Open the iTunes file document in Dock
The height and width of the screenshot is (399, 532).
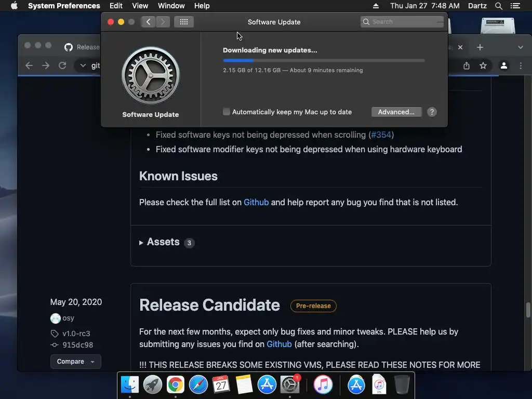[x=379, y=384]
